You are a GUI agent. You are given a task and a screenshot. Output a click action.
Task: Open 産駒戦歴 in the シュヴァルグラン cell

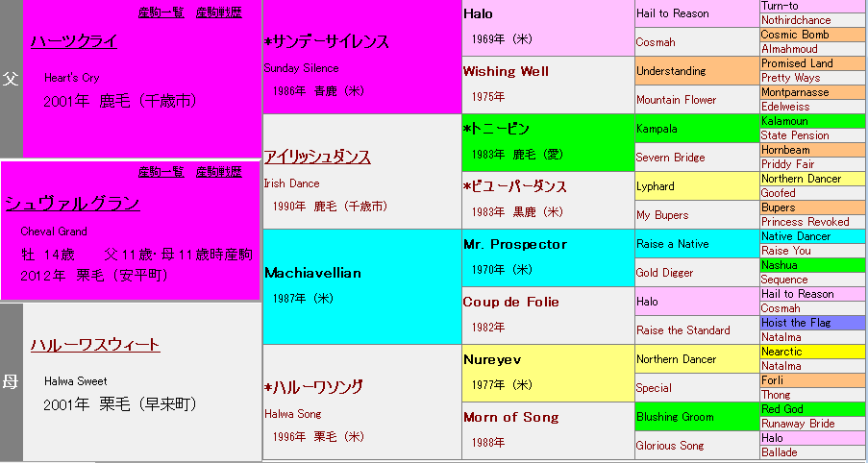(x=218, y=172)
